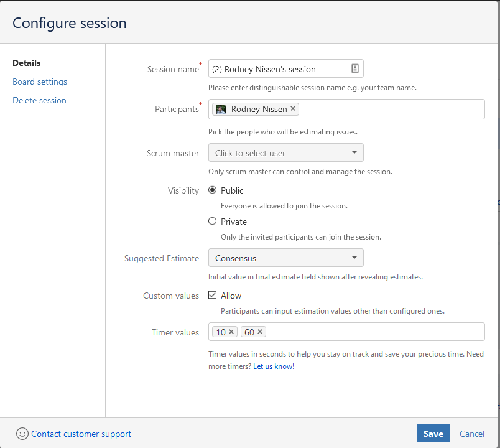Select Public visibility option
The height and width of the screenshot is (448, 500).
click(213, 190)
